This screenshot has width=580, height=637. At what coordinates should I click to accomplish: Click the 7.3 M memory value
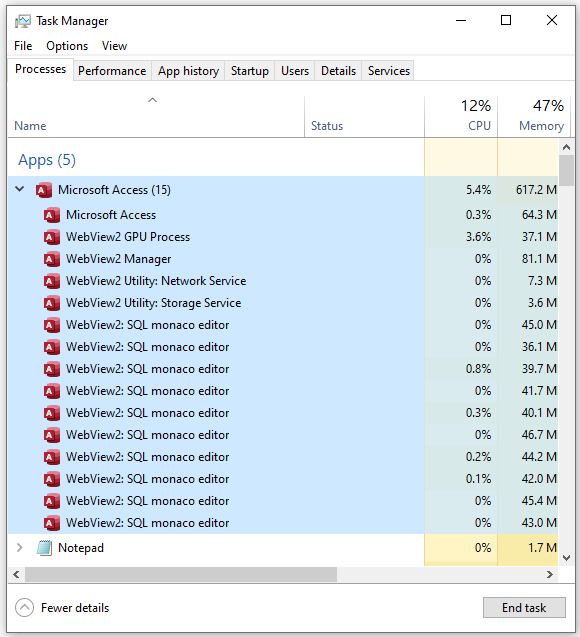click(x=542, y=281)
